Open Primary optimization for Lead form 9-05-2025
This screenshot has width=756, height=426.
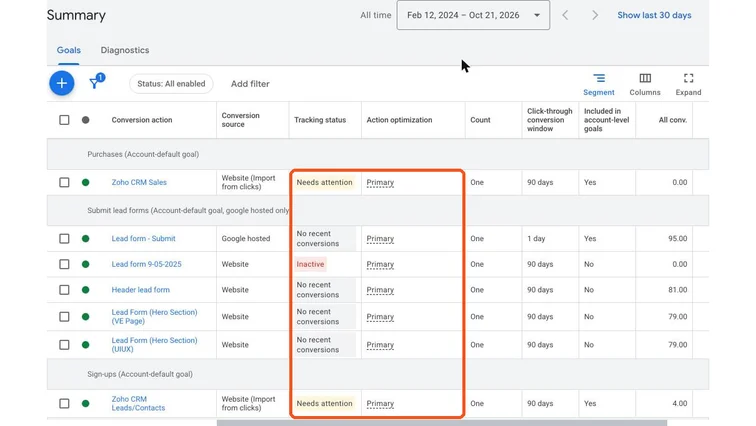380,264
